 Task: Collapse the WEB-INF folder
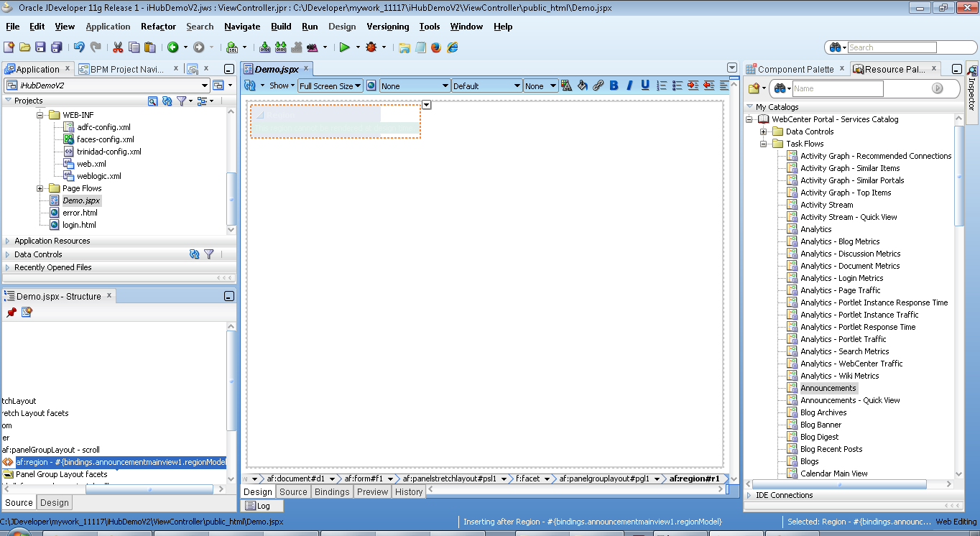pyautogui.click(x=41, y=115)
